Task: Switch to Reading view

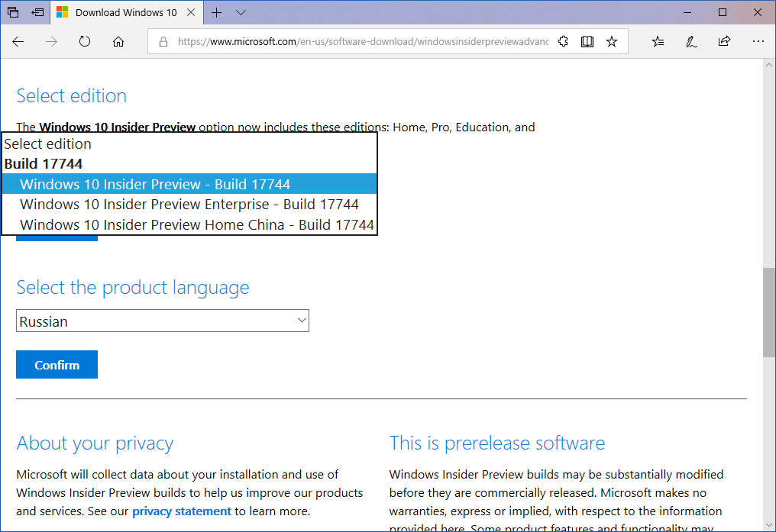Action: [587, 42]
